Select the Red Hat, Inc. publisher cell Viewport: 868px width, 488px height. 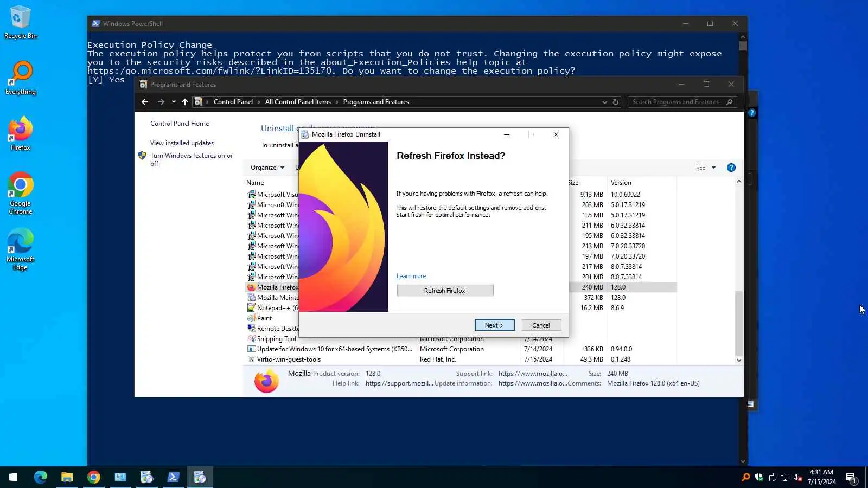click(x=438, y=359)
